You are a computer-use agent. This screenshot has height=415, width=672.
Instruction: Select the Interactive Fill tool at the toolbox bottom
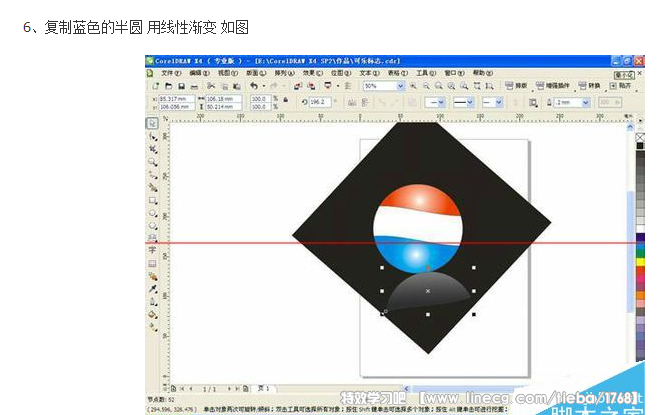pos(152,327)
